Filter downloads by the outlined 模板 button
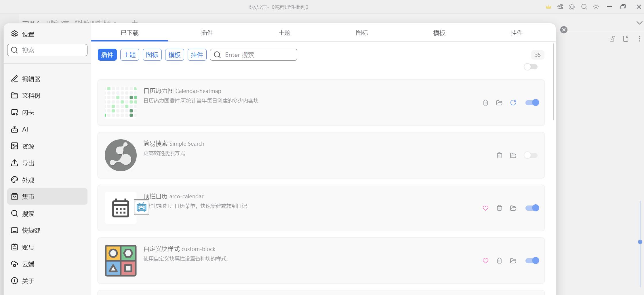This screenshot has width=644, height=295. (x=175, y=55)
